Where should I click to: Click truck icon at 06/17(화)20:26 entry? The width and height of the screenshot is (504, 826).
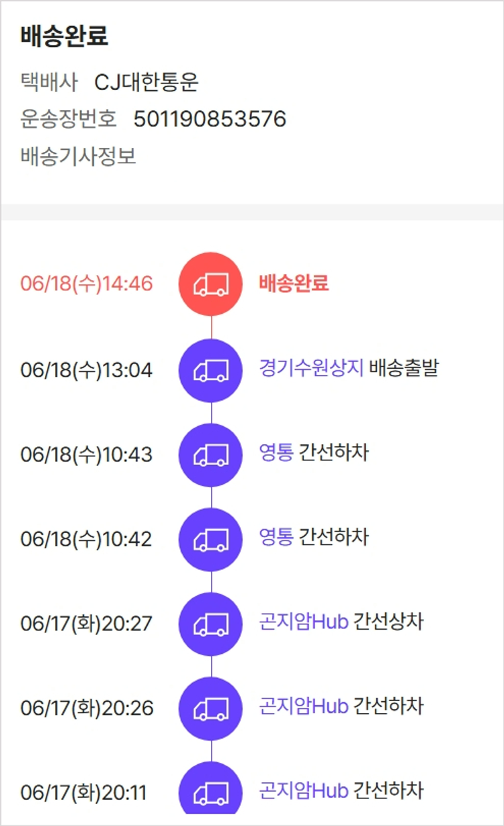[210, 708]
